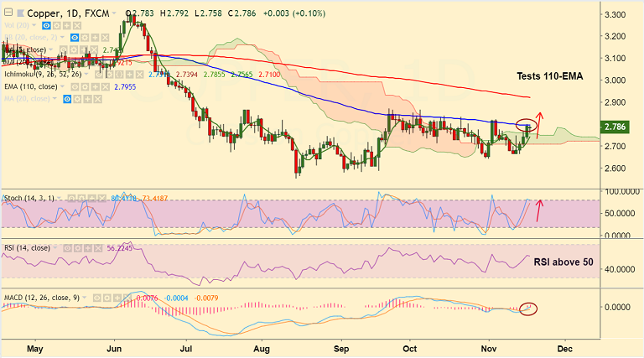Hide the MACD indicator via eye icon

[97, 298]
